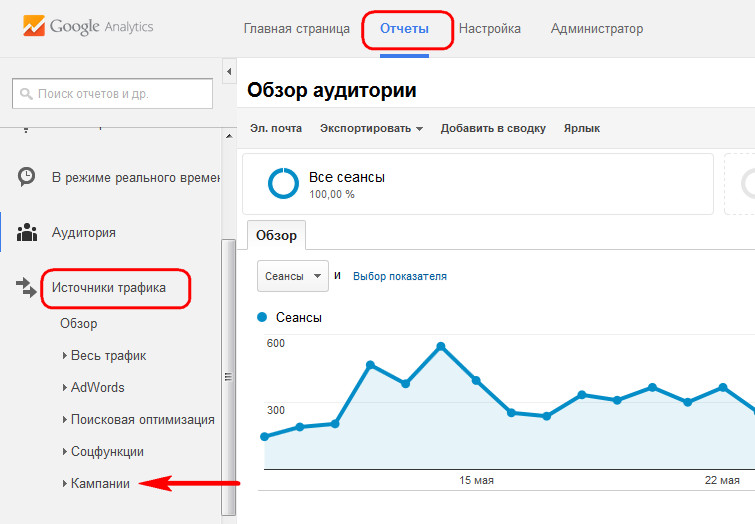Open the Настройка tab

pyautogui.click(x=490, y=28)
